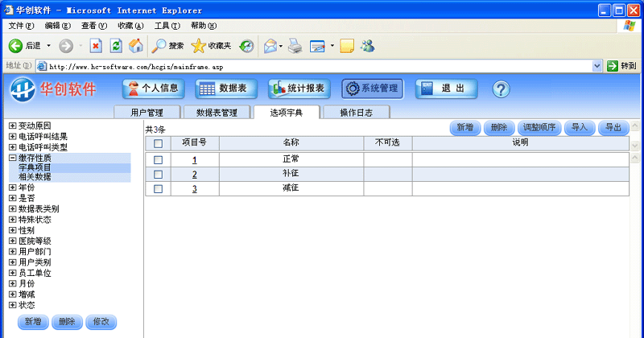Screen dimensions: 644x338
Task: Open browsing History icon
Action: coord(246,46)
